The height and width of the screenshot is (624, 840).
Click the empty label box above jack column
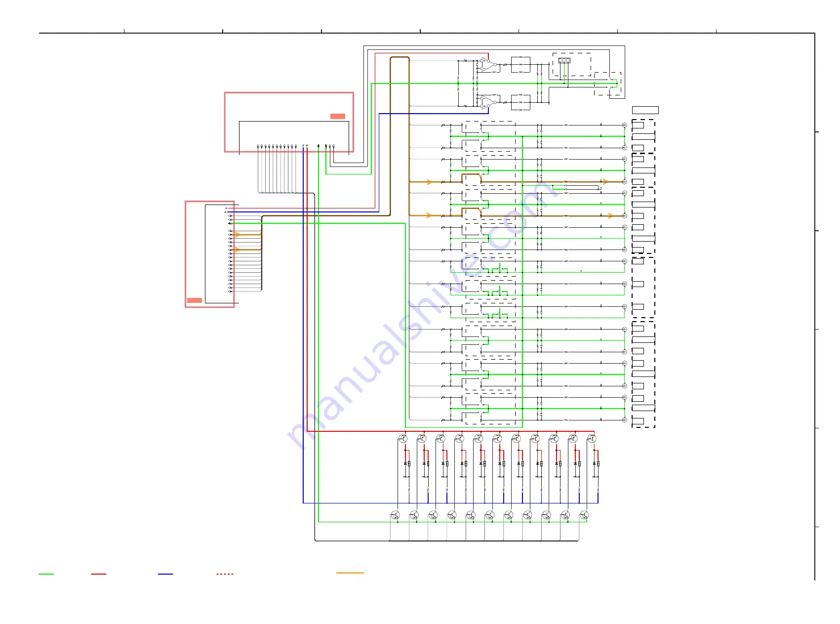coord(645,110)
